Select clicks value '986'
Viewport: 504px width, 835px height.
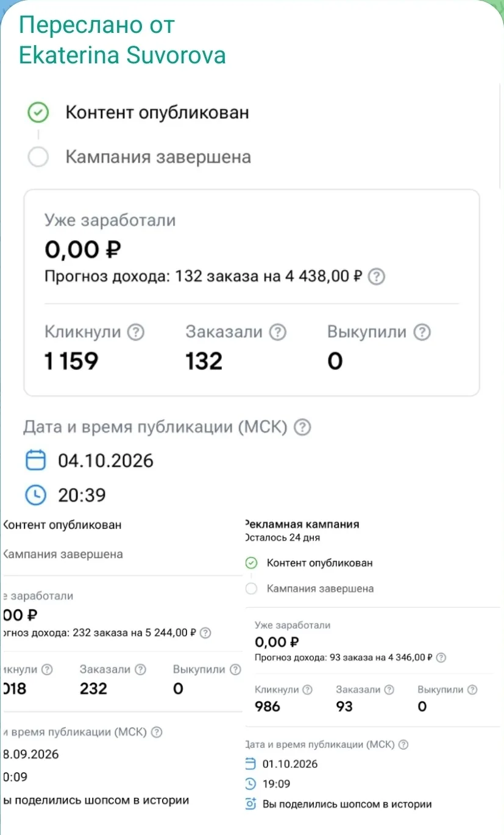(268, 706)
